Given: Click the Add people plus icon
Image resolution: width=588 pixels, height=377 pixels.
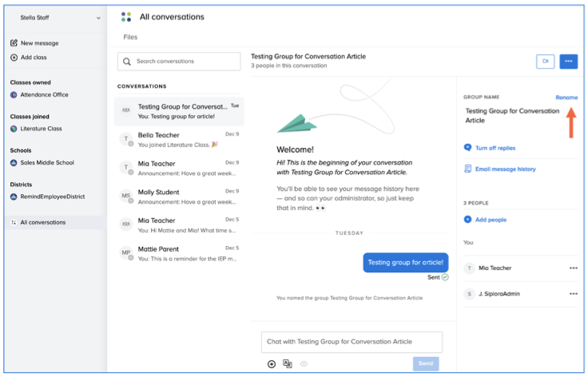Looking at the screenshot, I should coord(467,220).
